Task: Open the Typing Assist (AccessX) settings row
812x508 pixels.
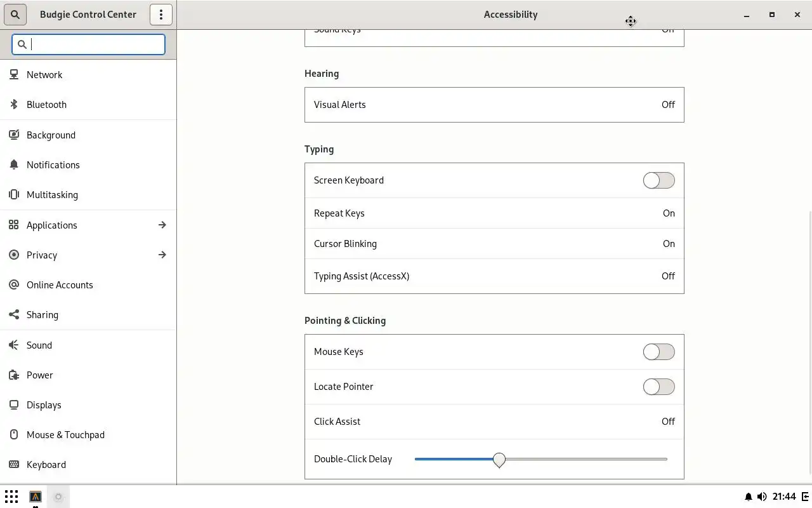Action: (494, 276)
